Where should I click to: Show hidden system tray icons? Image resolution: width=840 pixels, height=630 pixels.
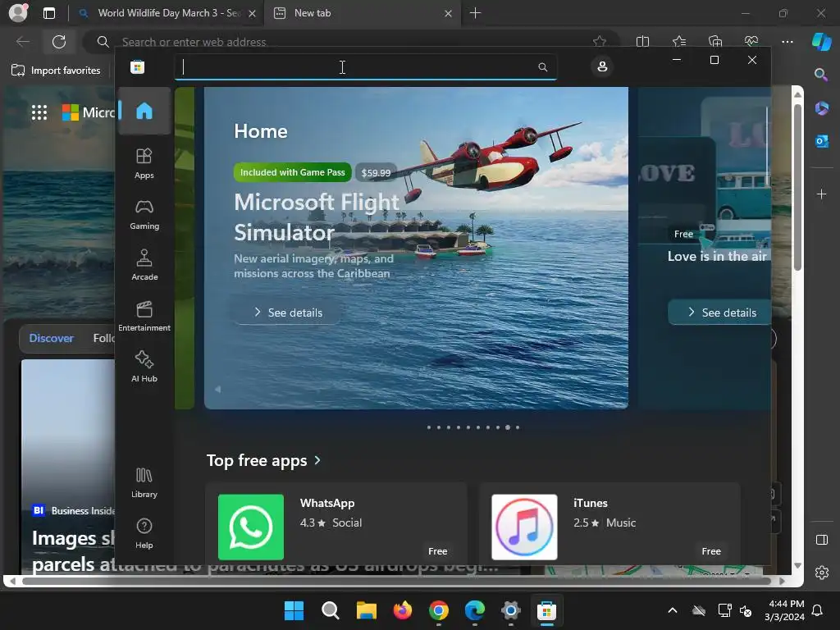click(x=673, y=610)
